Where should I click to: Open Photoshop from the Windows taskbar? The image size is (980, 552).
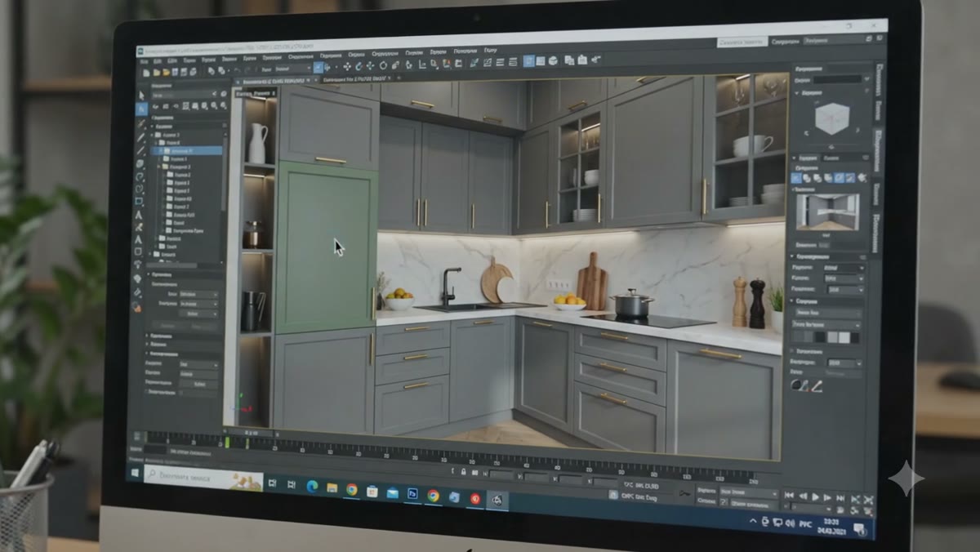(x=413, y=494)
